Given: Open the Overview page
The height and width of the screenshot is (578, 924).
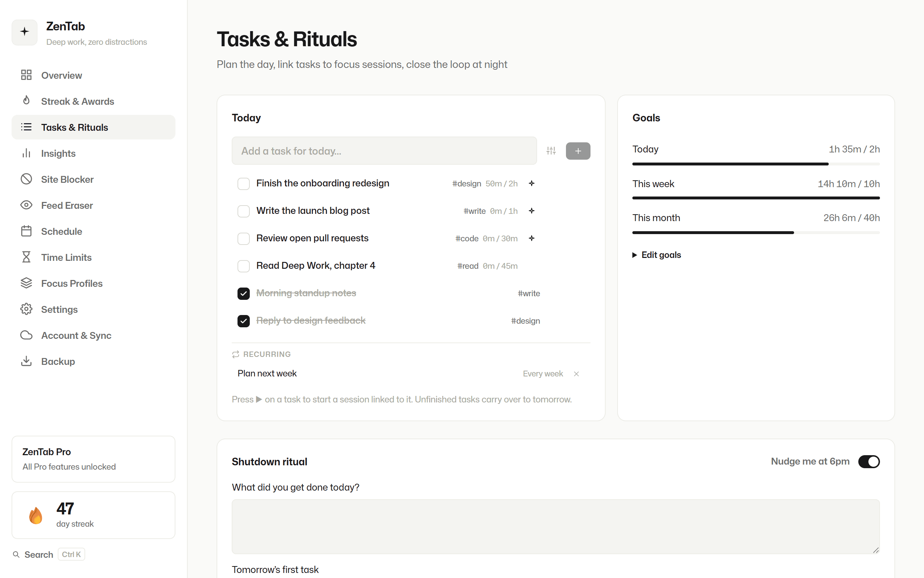Looking at the screenshot, I should click(x=93, y=75).
